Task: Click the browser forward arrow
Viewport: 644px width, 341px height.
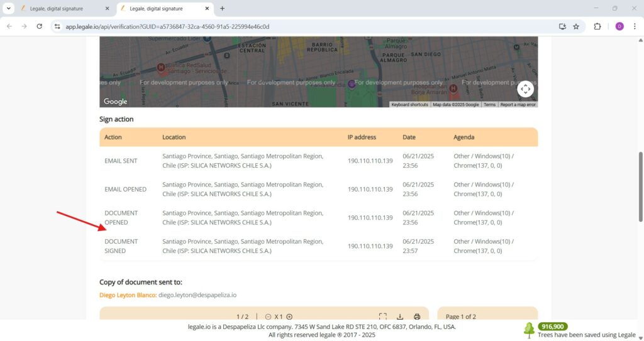Action: click(x=25, y=26)
